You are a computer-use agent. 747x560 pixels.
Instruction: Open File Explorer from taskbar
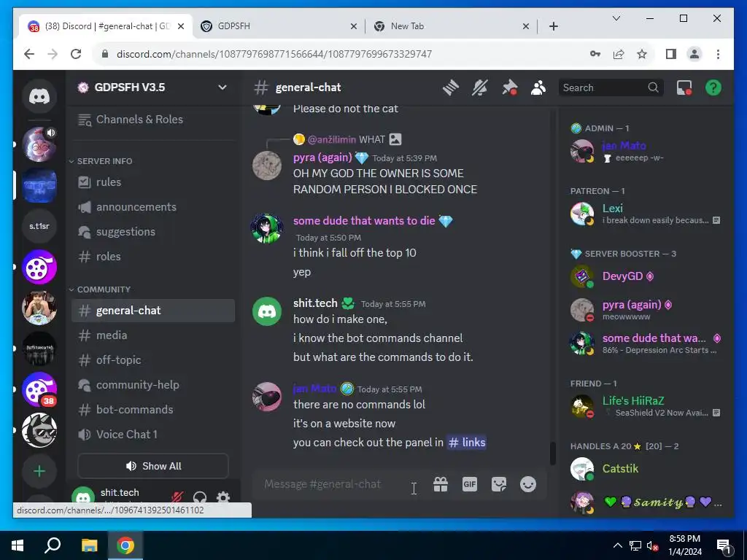(x=89, y=545)
